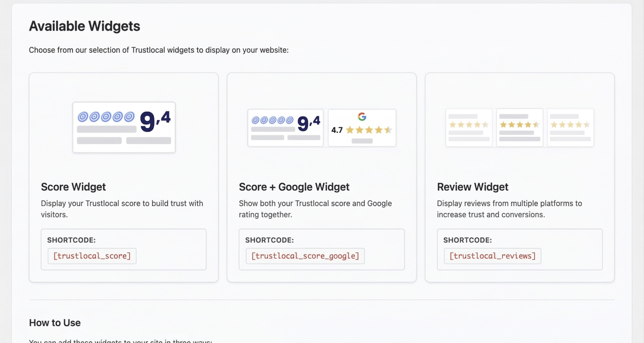
Task: Click the middle review card stars
Action: [x=519, y=124]
